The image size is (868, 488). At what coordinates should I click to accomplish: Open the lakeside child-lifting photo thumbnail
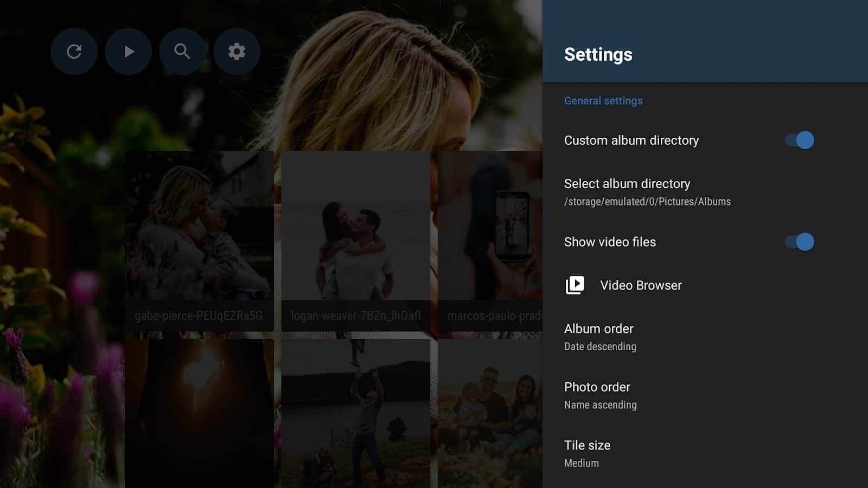click(356, 412)
